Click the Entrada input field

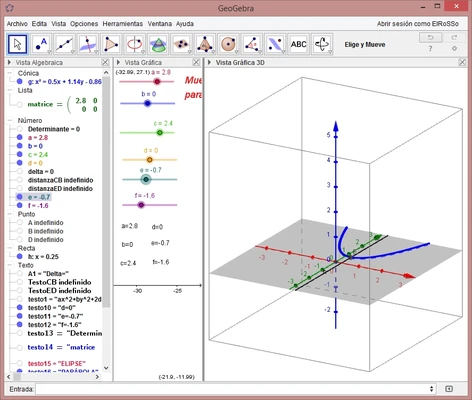[231, 389]
